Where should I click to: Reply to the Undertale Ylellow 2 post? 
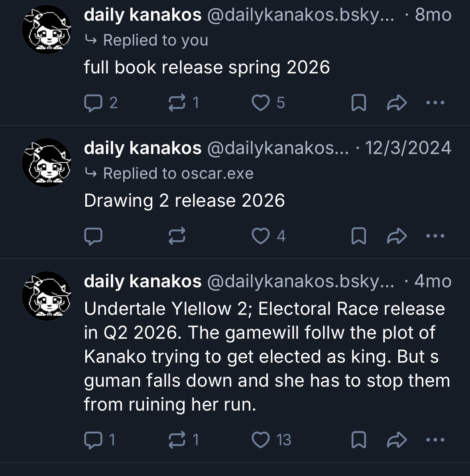93,440
